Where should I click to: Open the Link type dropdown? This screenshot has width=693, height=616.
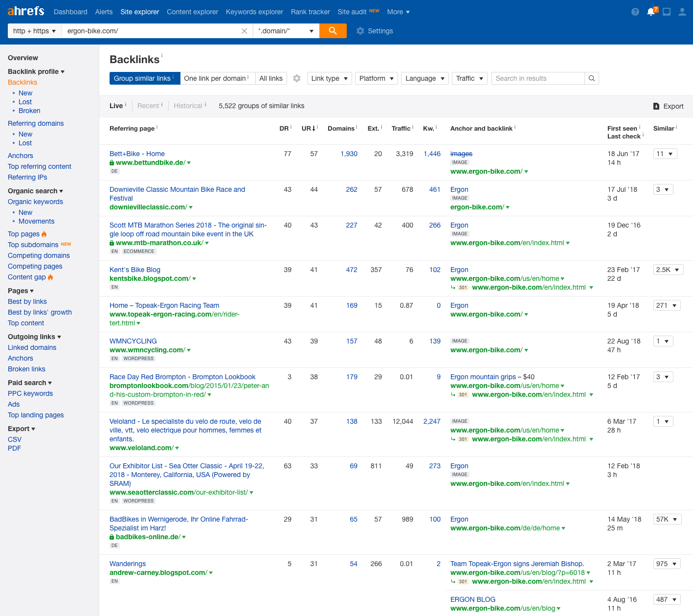coord(329,78)
